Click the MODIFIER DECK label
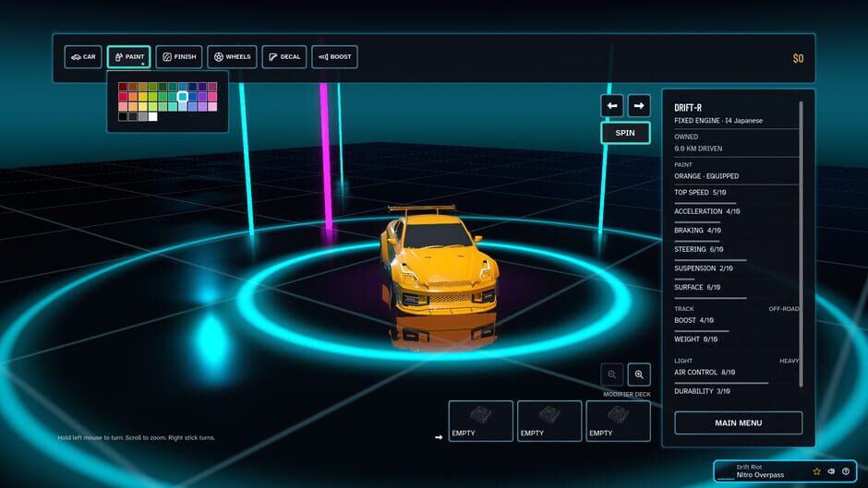868x488 pixels. click(x=627, y=395)
